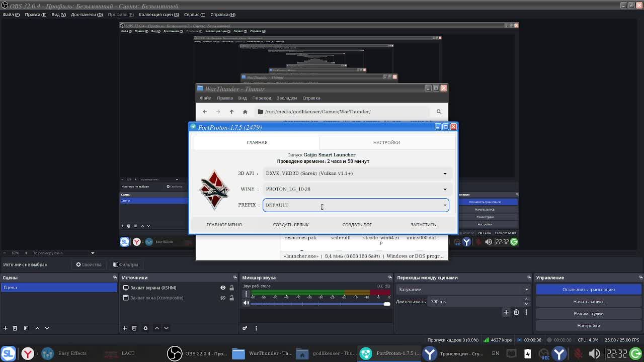
Task: Open PREFIX dropdown arrow
Action: coord(445,205)
